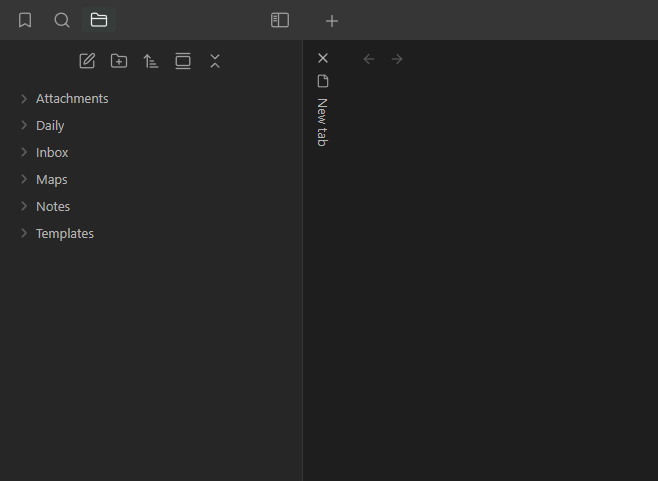Select the Maps folder name
Image resolution: width=658 pixels, height=481 pixels.
52,180
